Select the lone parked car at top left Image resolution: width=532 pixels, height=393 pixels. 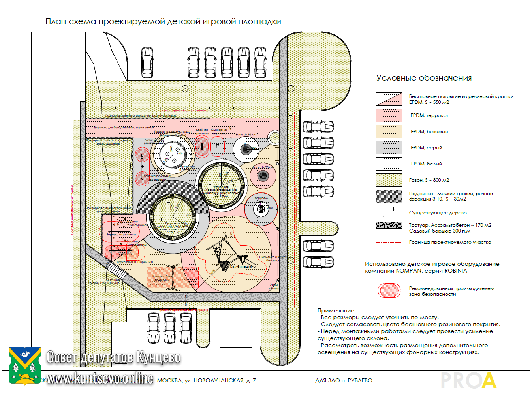pos(147,63)
